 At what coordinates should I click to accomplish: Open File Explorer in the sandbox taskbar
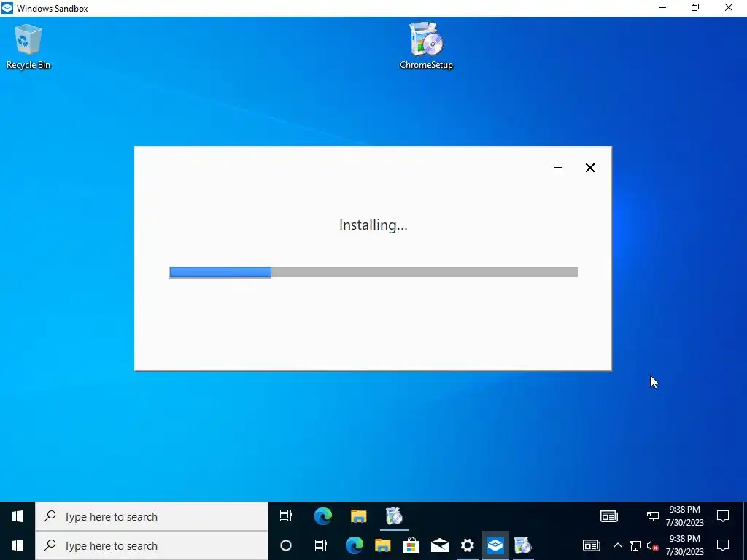[359, 516]
